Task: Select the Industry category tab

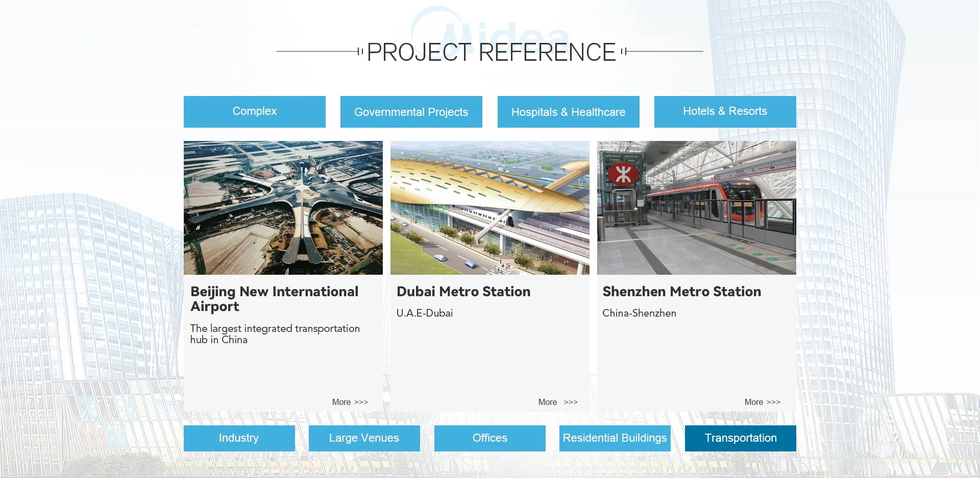Action: point(239,438)
